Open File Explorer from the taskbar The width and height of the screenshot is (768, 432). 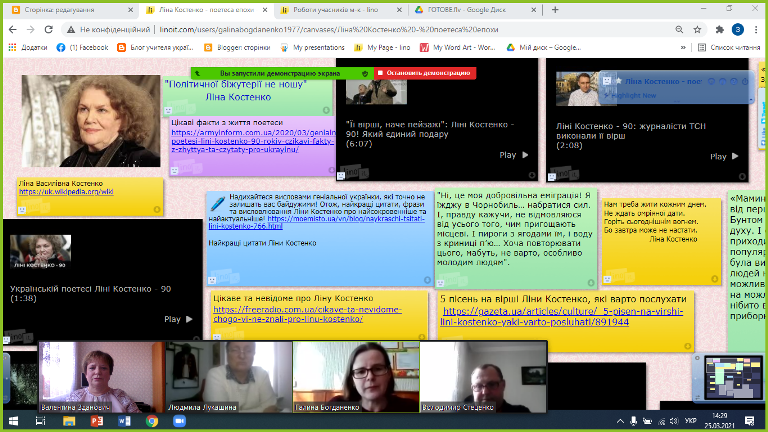point(69,421)
